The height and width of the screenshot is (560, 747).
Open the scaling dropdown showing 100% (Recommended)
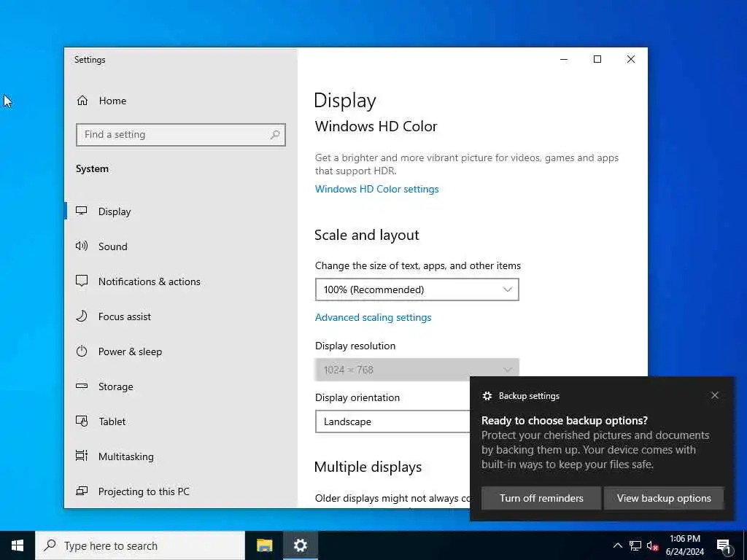tap(417, 289)
